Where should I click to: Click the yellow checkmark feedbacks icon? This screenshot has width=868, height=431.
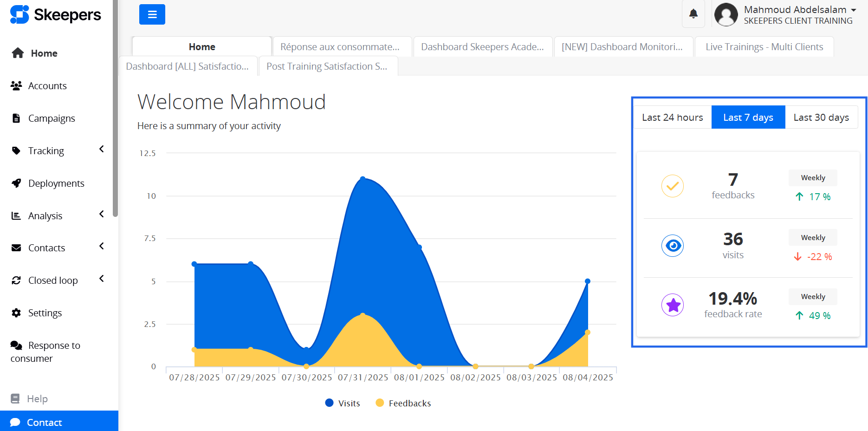point(672,186)
